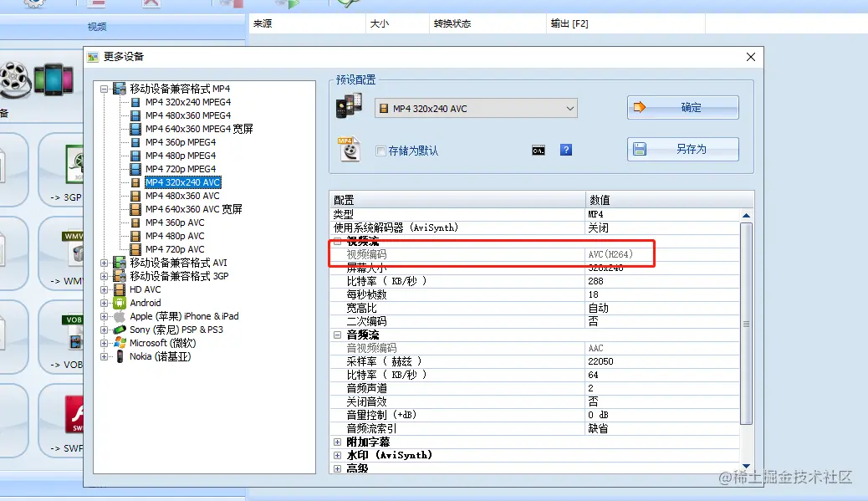The width and height of the screenshot is (868, 501).
Task: Select MP4 480x360 AVC in the tree
Action: click(x=182, y=196)
